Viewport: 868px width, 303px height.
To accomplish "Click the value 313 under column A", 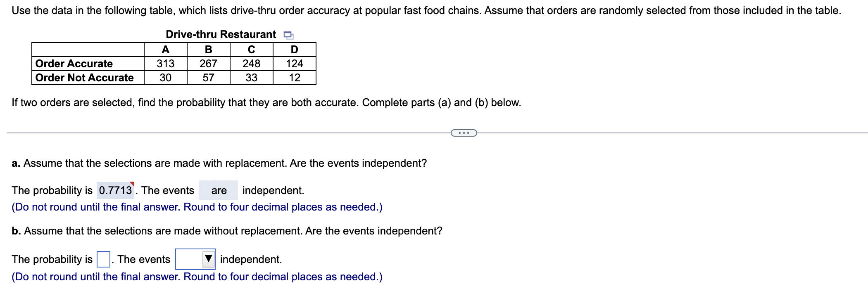I will (x=164, y=64).
